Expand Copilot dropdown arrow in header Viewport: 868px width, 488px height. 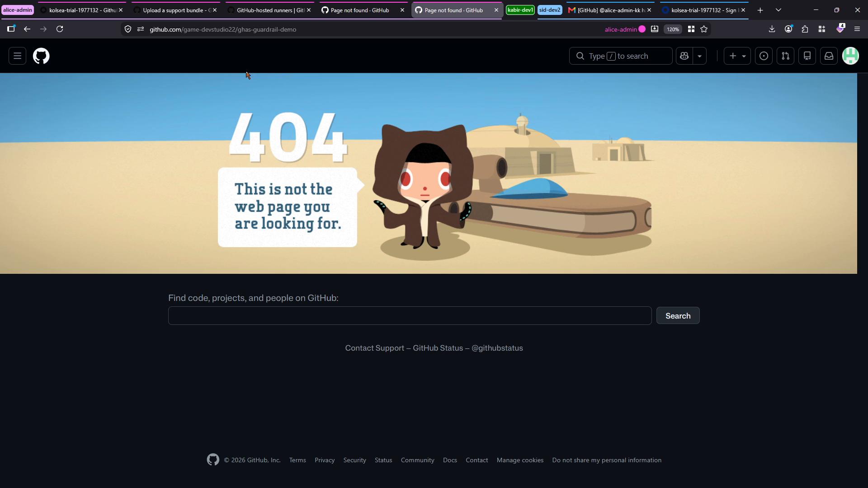pos(699,56)
